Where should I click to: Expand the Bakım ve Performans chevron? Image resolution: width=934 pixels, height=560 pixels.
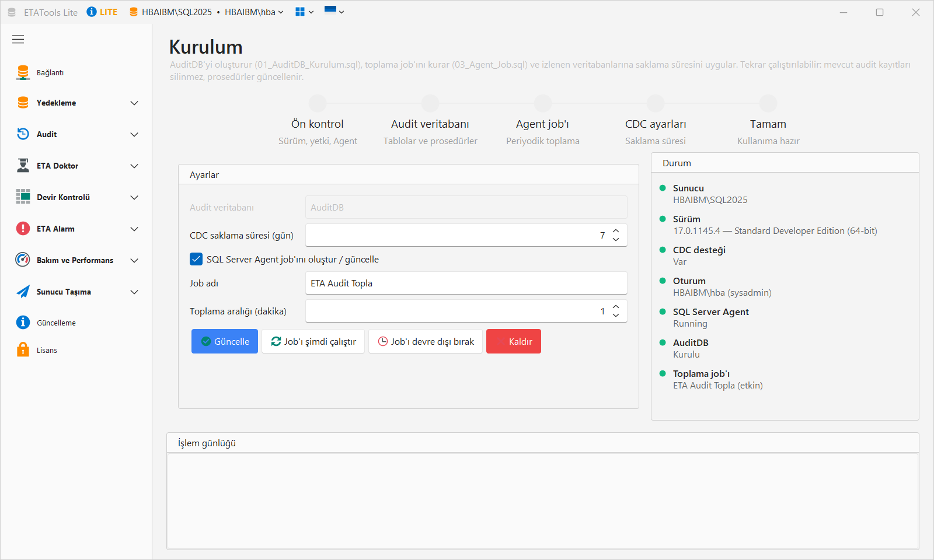(134, 261)
